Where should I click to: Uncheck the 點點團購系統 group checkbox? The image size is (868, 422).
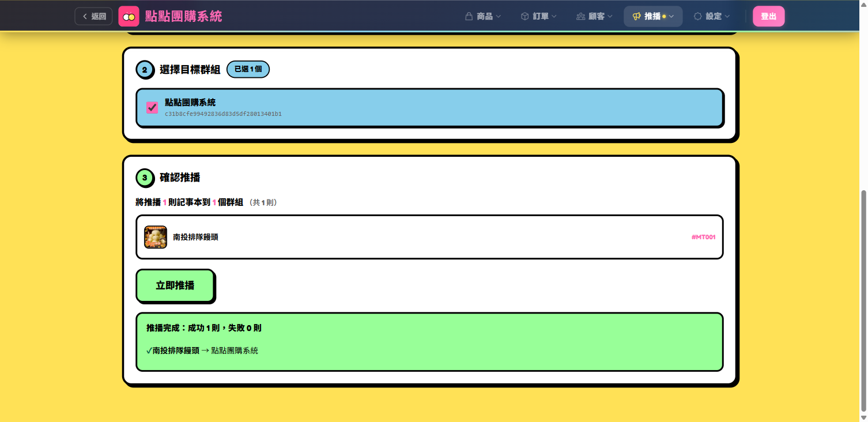(x=152, y=107)
